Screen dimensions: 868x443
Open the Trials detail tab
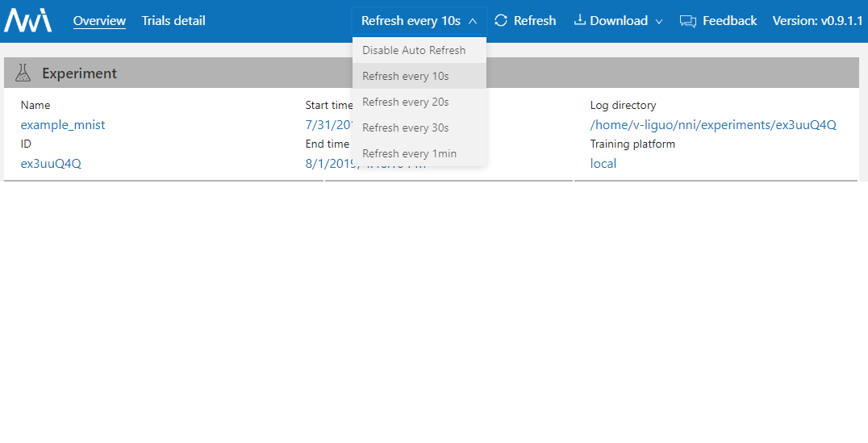tap(173, 21)
